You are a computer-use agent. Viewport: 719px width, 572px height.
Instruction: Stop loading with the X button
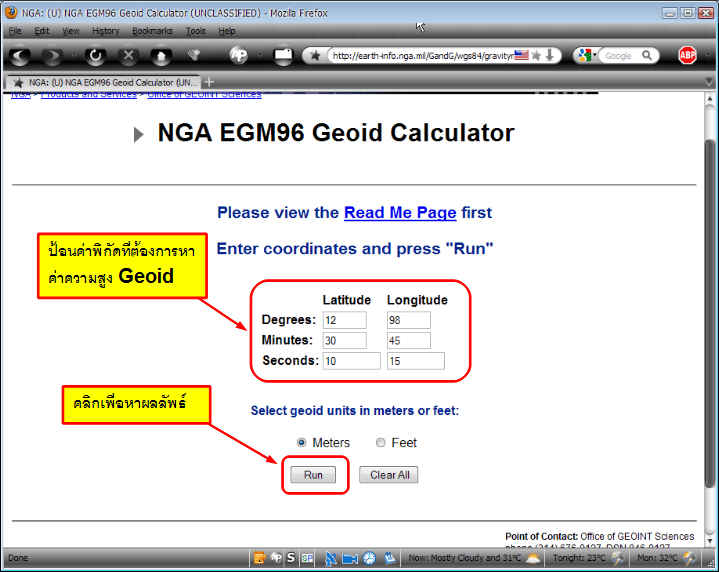pyautogui.click(x=128, y=56)
